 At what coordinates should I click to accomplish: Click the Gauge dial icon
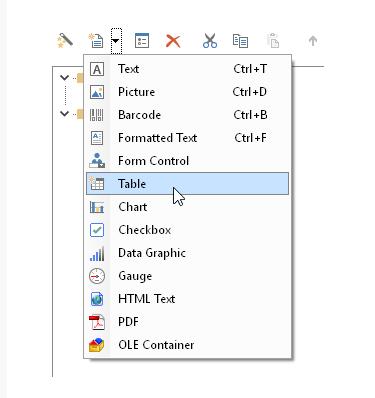(x=97, y=276)
